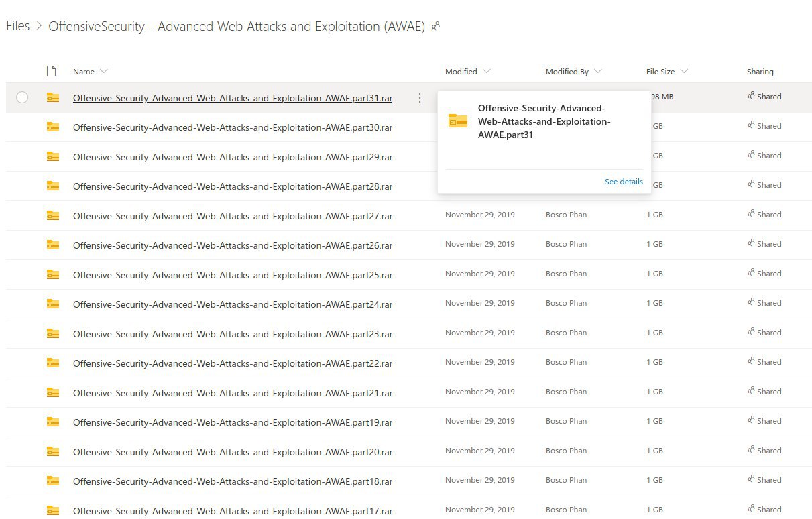Viewport: 812px width, 519px height.
Task: Click the Shared status for part25.rar
Action: (764, 274)
